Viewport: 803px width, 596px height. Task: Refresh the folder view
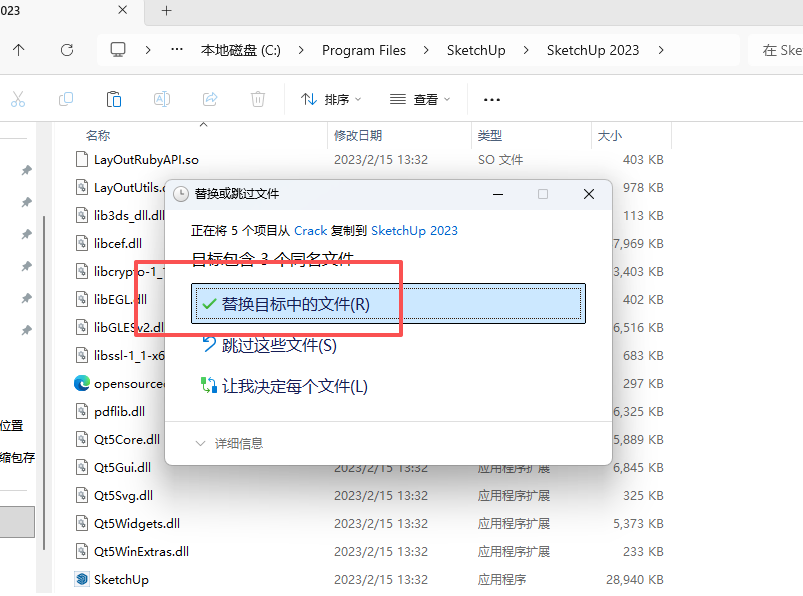(x=66, y=48)
